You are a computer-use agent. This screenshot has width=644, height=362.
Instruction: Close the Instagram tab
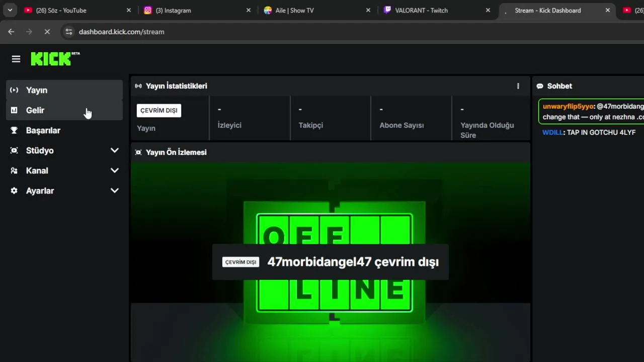pos(249,10)
